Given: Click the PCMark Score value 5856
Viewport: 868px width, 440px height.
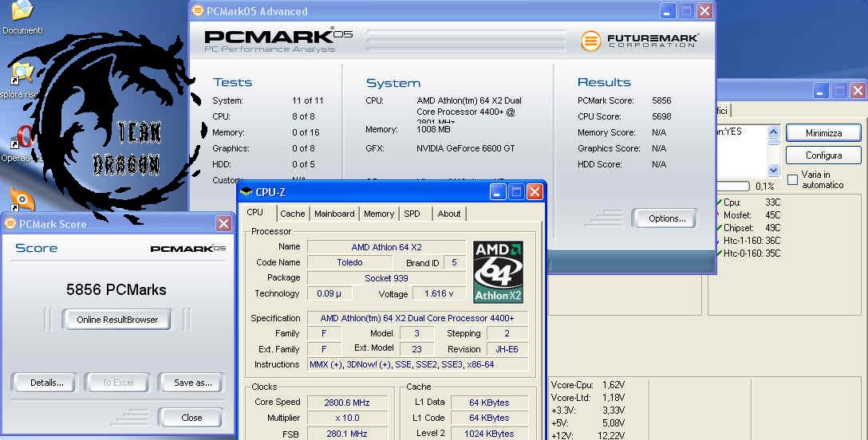Looking at the screenshot, I should 661,100.
